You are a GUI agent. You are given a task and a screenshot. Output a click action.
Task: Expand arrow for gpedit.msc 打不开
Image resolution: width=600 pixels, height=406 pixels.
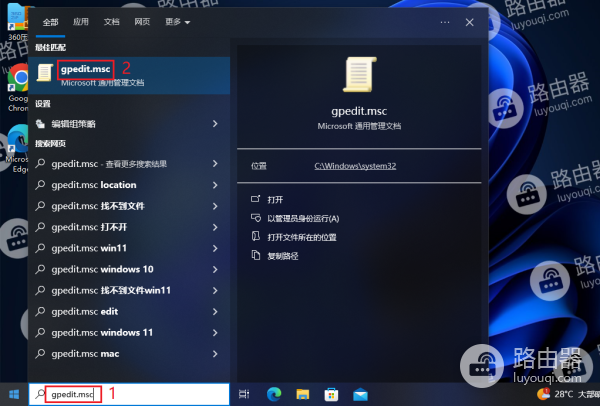[x=215, y=227]
